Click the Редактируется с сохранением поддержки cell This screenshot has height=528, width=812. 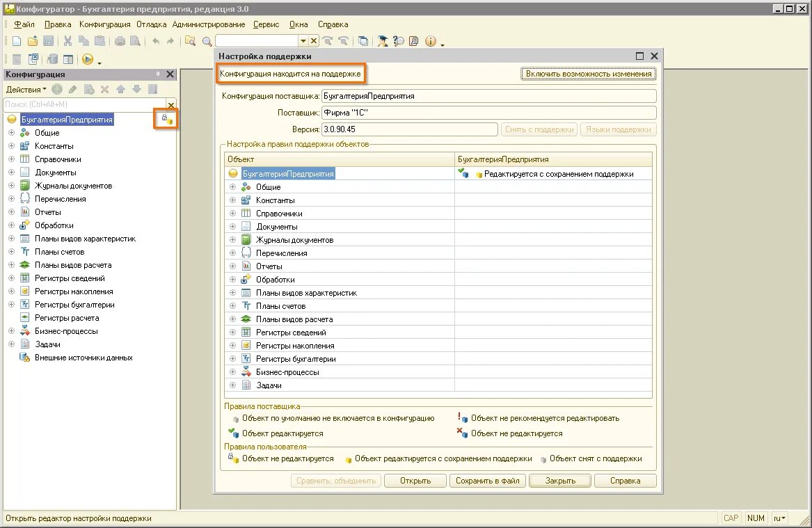553,174
